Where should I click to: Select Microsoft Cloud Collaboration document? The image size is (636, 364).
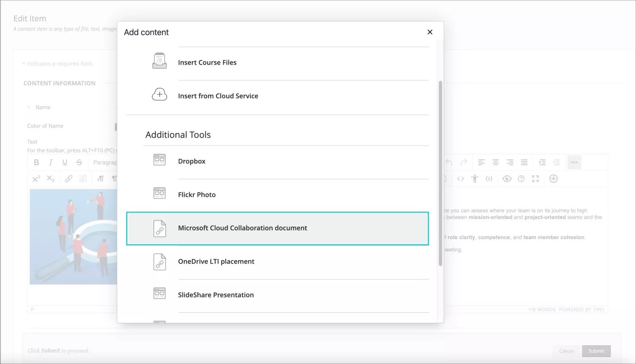pos(242,228)
